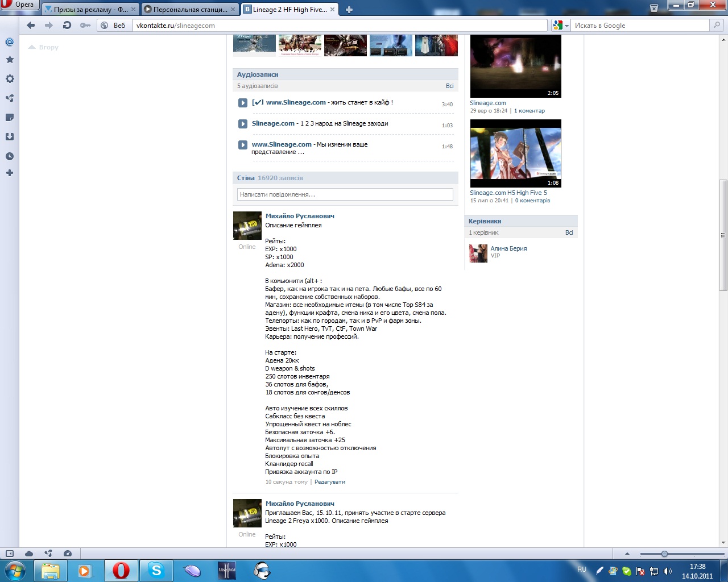Image resolution: width=728 pixels, height=582 pixels.
Task: Show all audio recordings via 'Всі'
Action: point(450,86)
